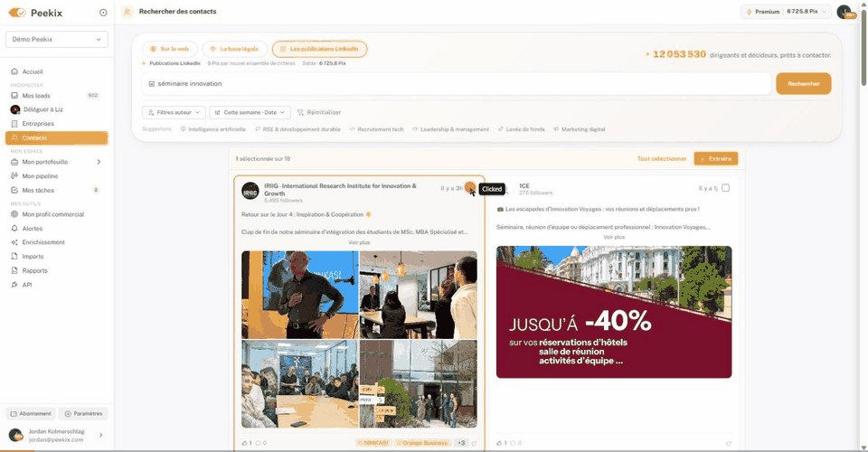Click the user avatar at top right
This screenshot has width=868, height=452.
844,12
